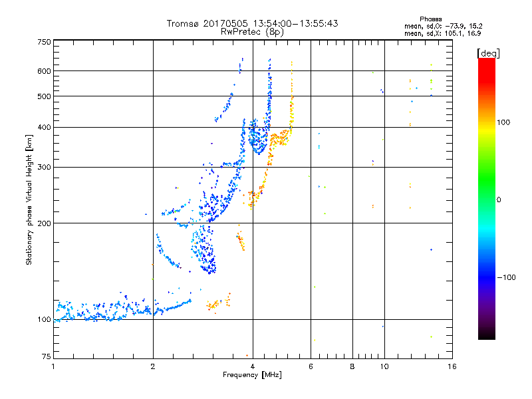532x399 pixels.
Task: Click the x-axis tick label '8'
Action: coord(352,366)
